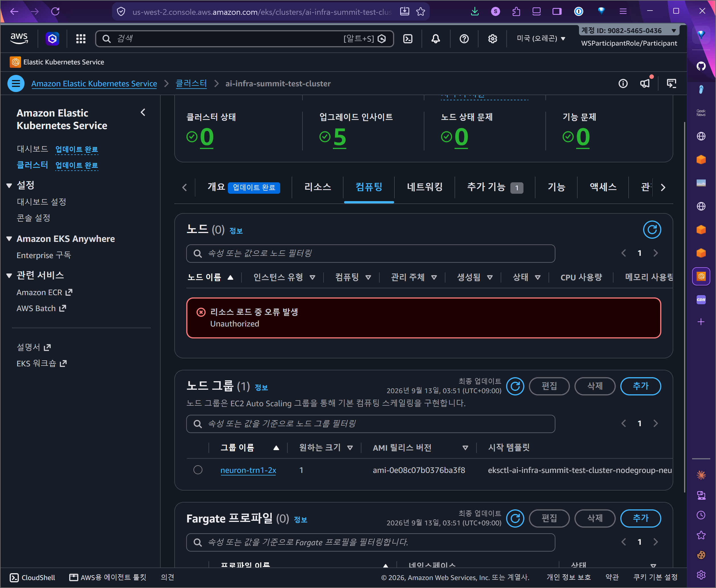Screen dimensions: 716x588
Task: Open the account ID dropdown
Action: point(629,30)
